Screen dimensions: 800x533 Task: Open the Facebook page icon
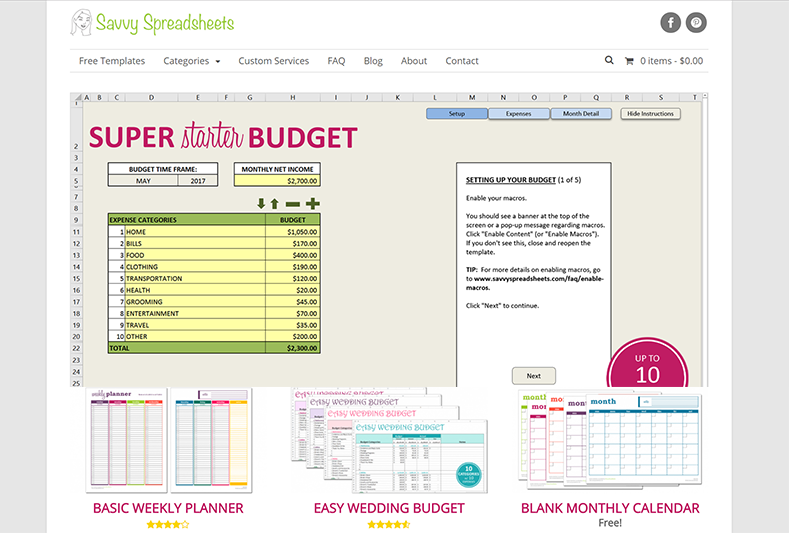pyautogui.click(x=670, y=22)
